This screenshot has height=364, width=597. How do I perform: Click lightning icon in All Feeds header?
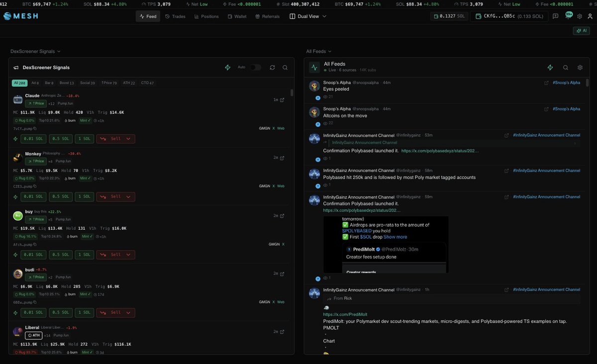550,68
